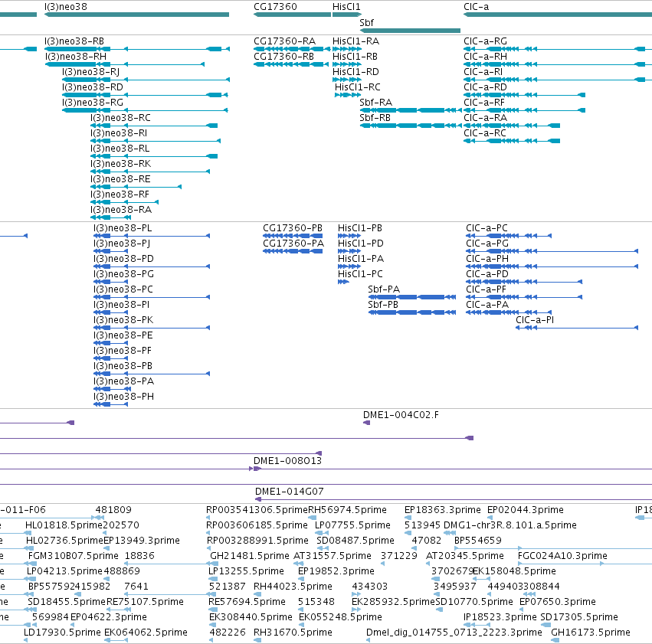Viewport: 652px width, 644px height.
Task: Click protein l(3)neo38-PL
Action: (x=123, y=228)
